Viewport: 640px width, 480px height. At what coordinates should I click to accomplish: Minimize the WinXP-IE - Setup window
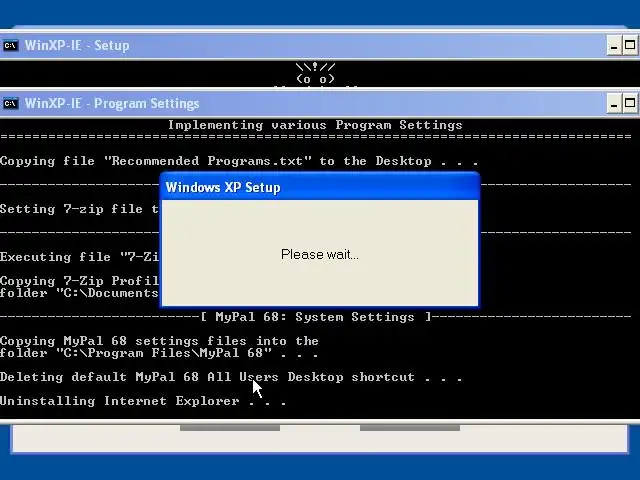613,45
